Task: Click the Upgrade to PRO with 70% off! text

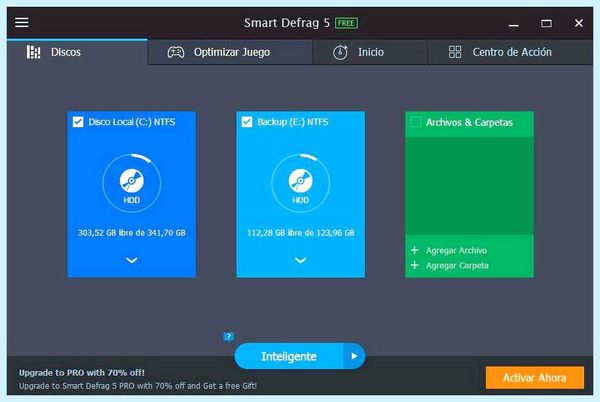Action: [82, 373]
